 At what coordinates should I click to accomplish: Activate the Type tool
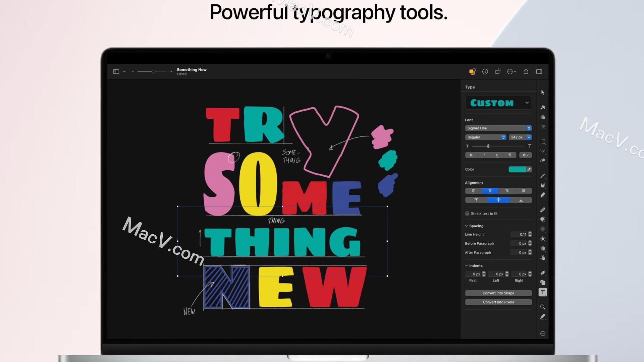pos(543,292)
